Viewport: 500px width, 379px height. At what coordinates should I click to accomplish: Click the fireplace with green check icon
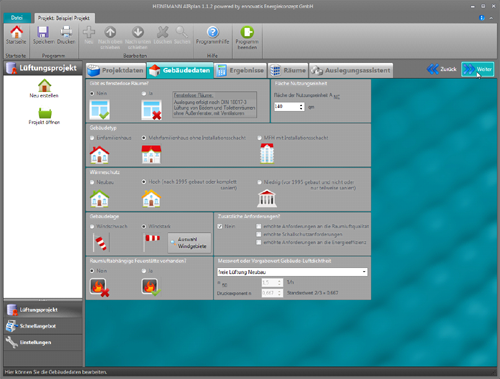pyautogui.click(x=151, y=287)
